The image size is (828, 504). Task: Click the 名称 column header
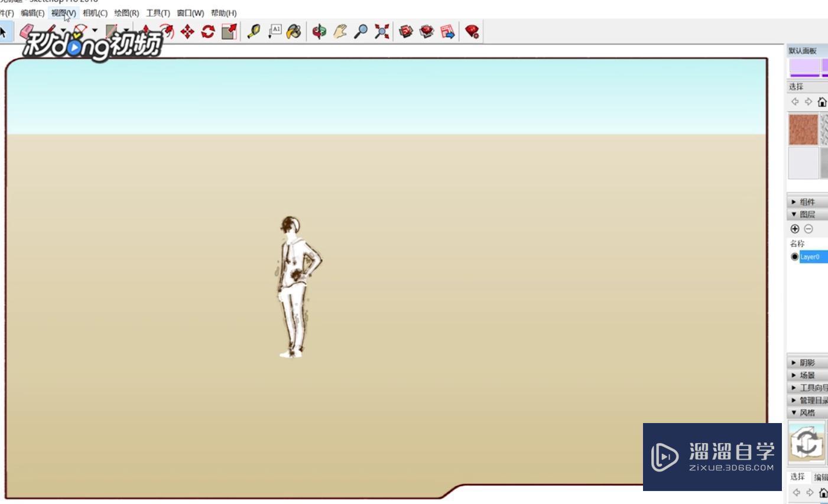pos(797,243)
